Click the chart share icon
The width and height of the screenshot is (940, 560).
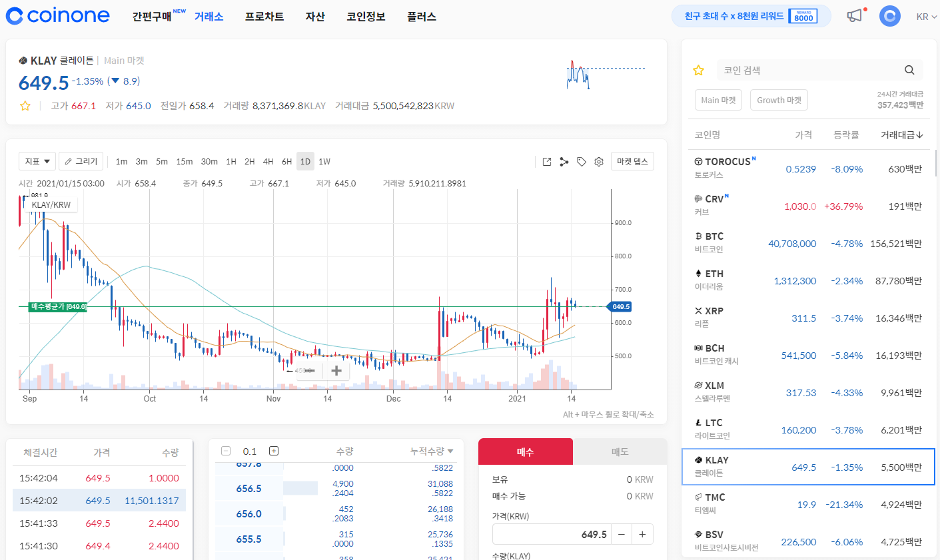(564, 162)
